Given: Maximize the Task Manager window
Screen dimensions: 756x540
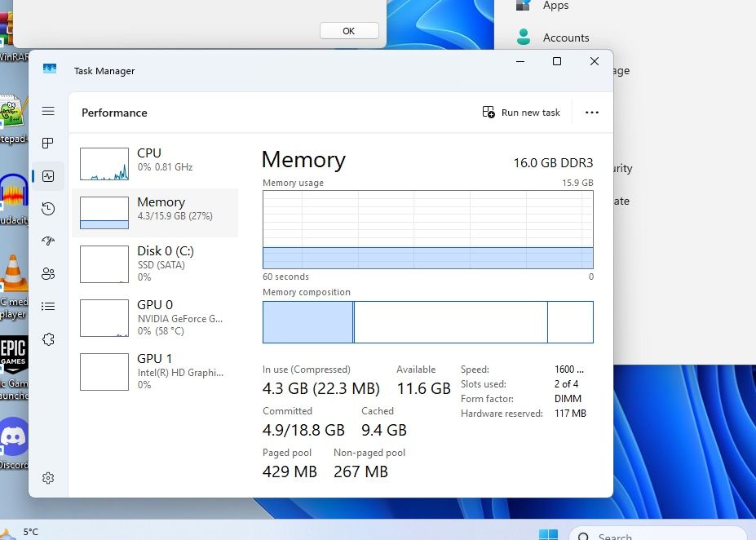Looking at the screenshot, I should [x=557, y=61].
